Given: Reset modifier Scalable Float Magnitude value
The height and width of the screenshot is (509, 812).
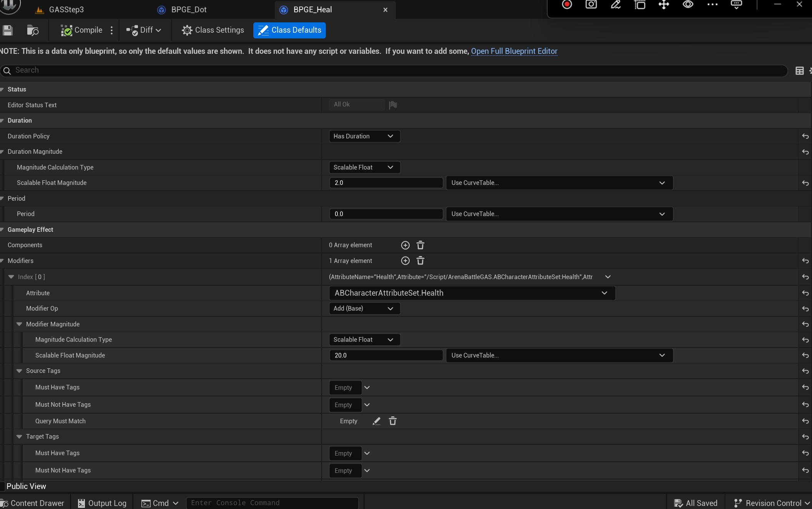Looking at the screenshot, I should pyautogui.click(x=805, y=356).
